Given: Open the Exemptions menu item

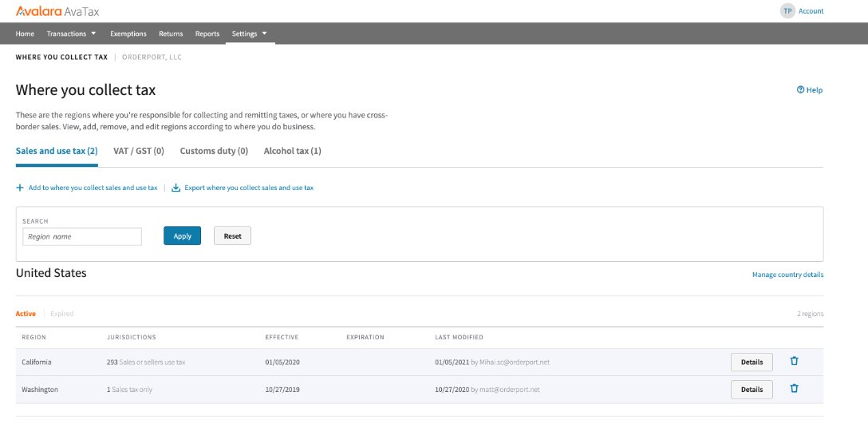Looking at the screenshot, I should [x=128, y=34].
